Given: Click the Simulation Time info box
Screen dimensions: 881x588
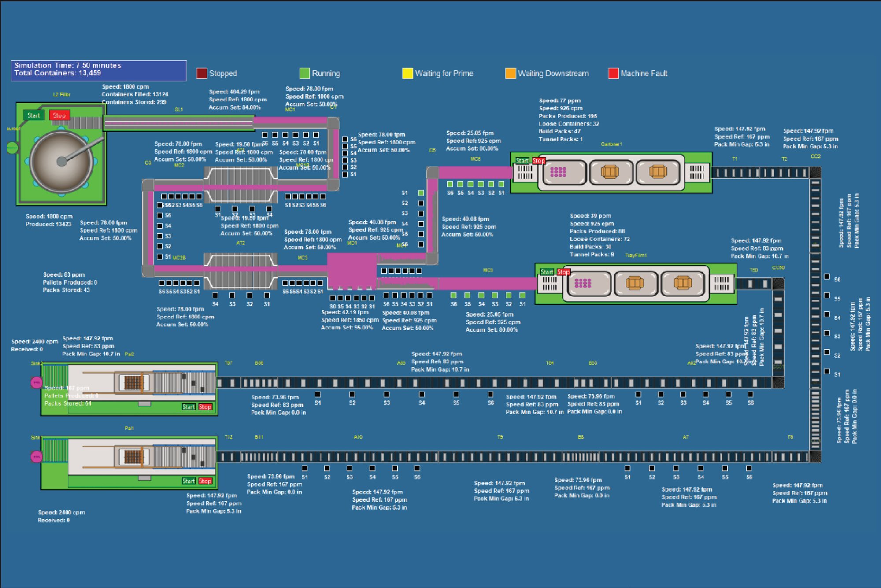Looking at the screenshot, I should tap(99, 70).
